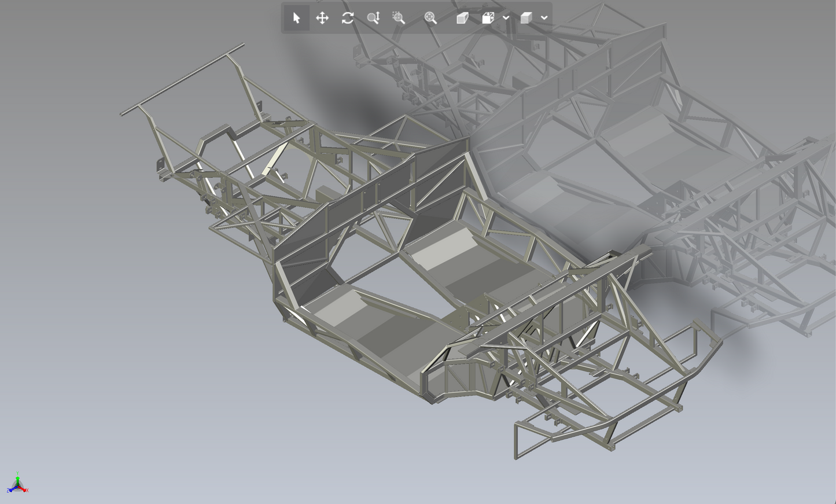This screenshot has width=836, height=504.
Task: Click the view orientation cube icon
Action: 488,18
